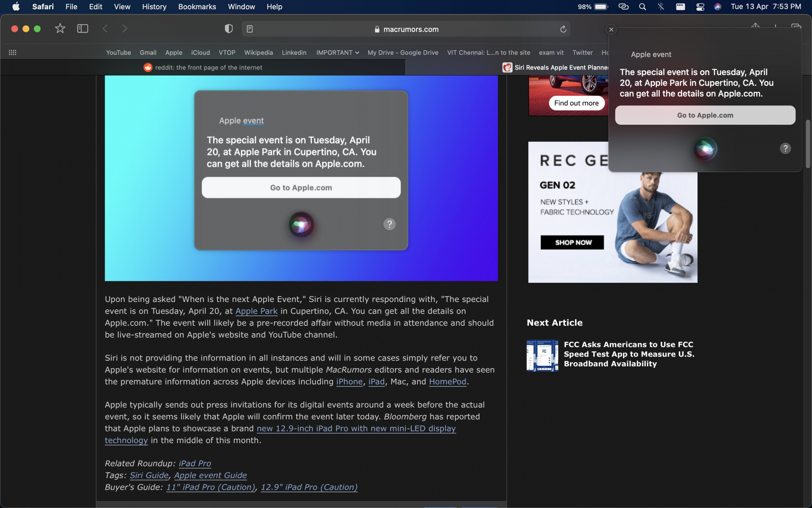This screenshot has width=812, height=508.
Task: Reload the macrumors page
Action: (x=563, y=29)
